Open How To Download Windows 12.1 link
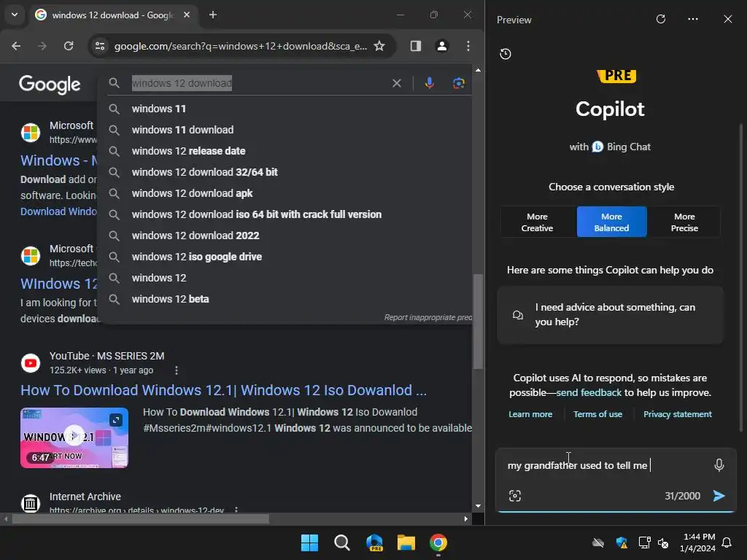Screen dimensions: 747x560 click(x=223, y=390)
